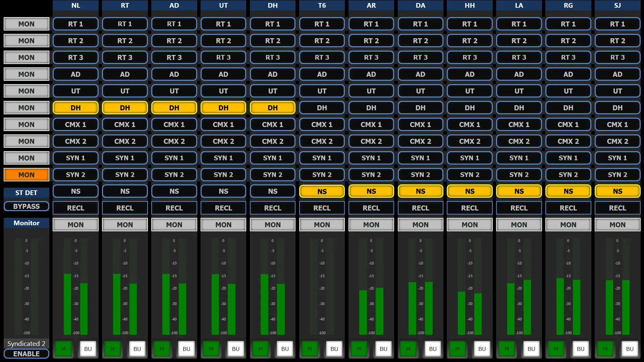Toggle the M button under the SJ channel
Screen dimensions: 644x362
[x=605, y=349]
